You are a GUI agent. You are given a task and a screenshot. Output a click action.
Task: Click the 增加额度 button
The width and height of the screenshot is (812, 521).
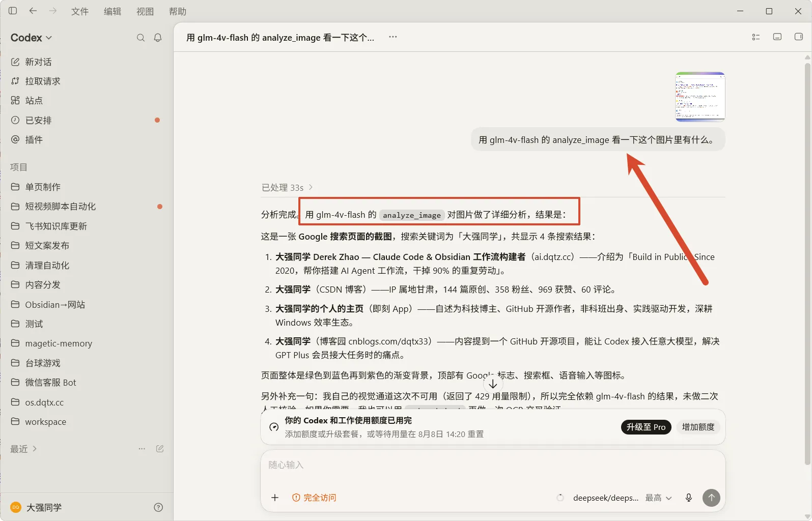click(698, 427)
